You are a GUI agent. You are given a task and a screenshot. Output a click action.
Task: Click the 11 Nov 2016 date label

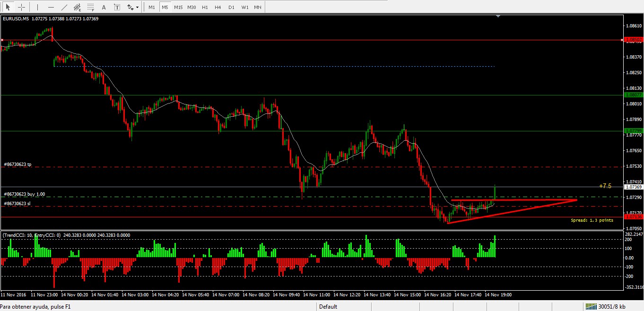[13, 294]
